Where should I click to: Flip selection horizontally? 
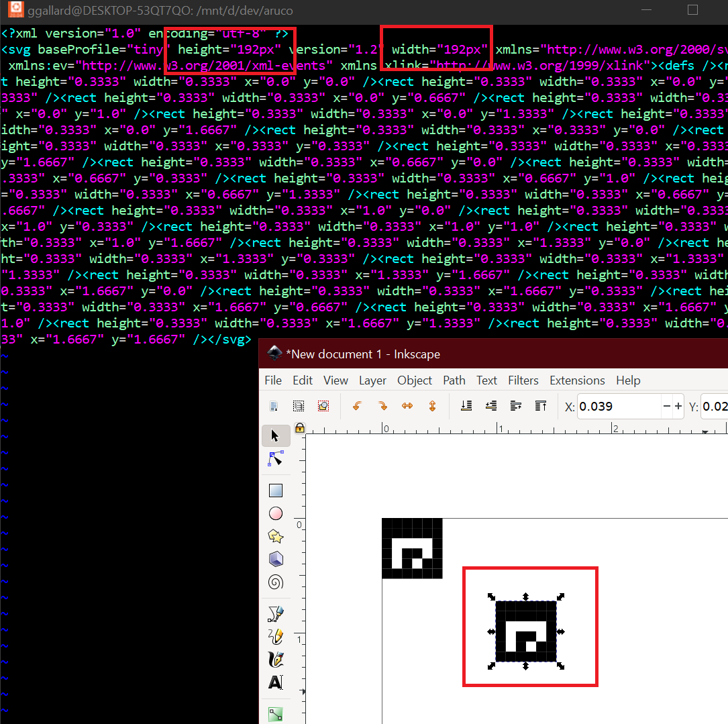(407, 406)
